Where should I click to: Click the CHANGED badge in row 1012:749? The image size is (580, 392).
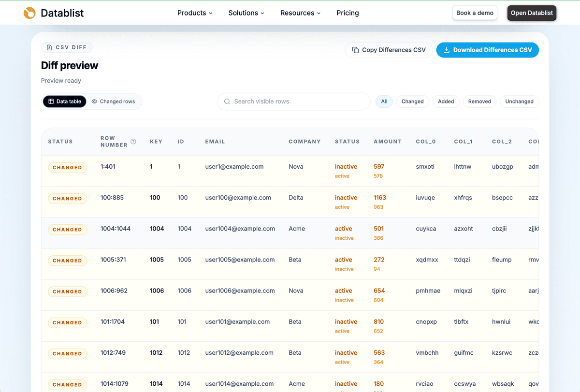click(68, 353)
